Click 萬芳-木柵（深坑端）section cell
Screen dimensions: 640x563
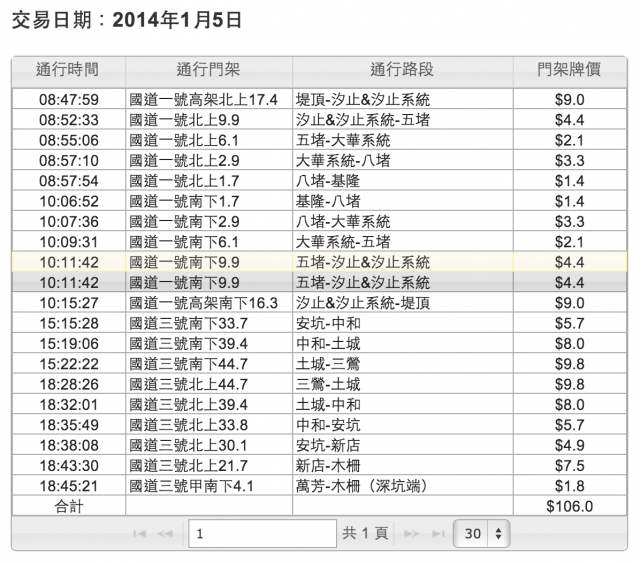click(x=403, y=486)
